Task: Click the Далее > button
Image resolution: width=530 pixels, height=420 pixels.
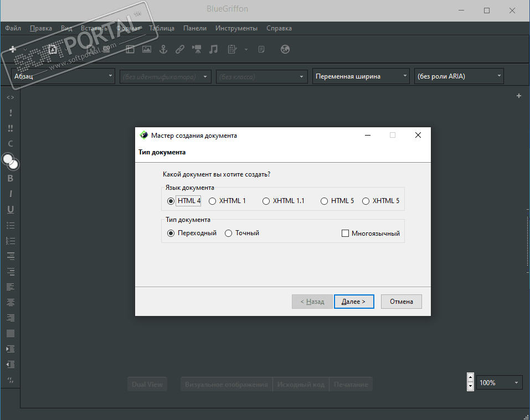Action: point(354,302)
